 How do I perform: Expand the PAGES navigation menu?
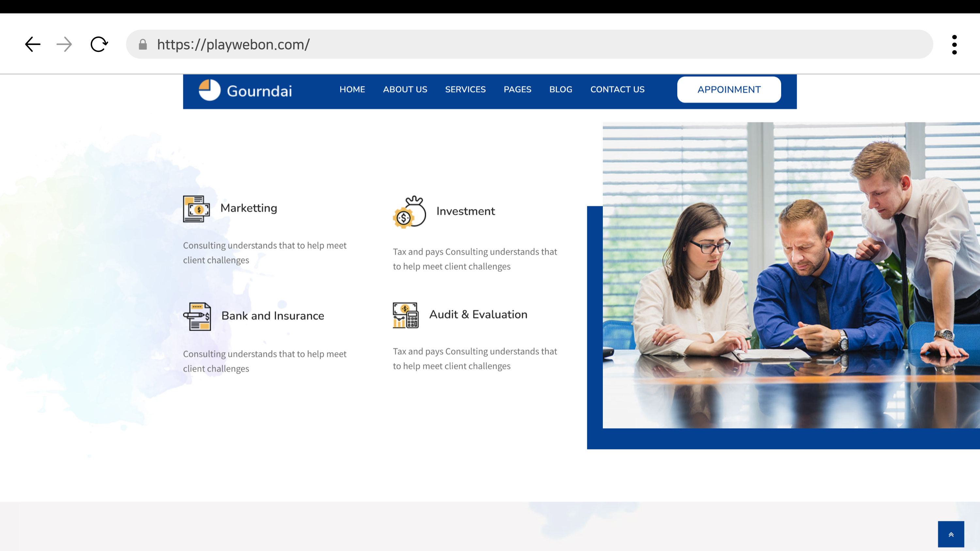(517, 89)
